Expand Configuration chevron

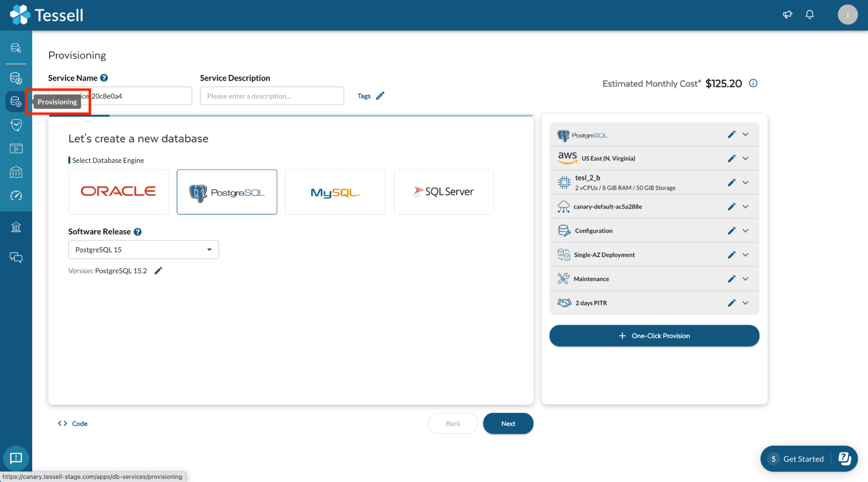click(x=746, y=231)
